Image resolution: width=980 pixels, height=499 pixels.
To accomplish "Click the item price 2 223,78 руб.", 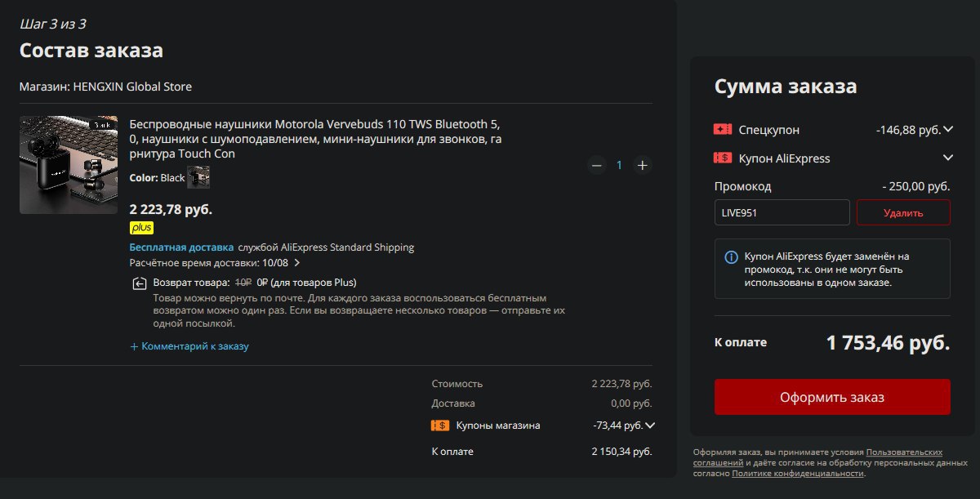I will click(x=171, y=210).
